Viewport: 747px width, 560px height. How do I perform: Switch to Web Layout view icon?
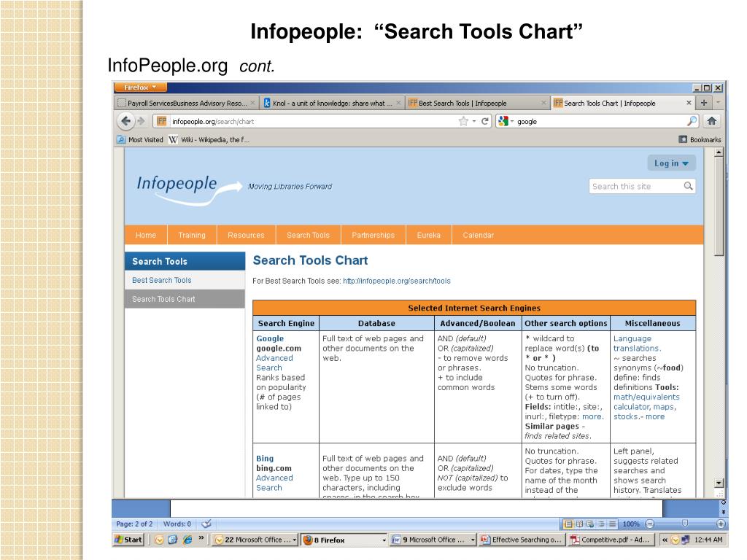pyautogui.click(x=590, y=524)
